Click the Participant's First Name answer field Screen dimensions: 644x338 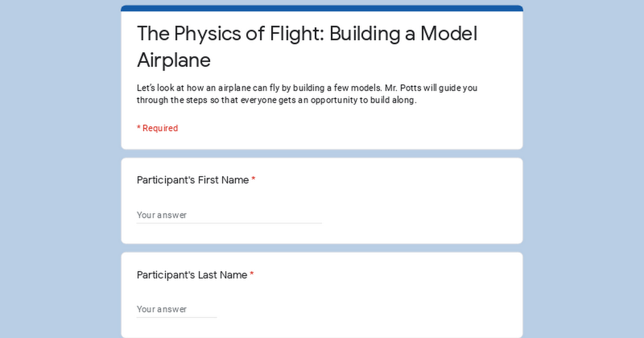229,215
